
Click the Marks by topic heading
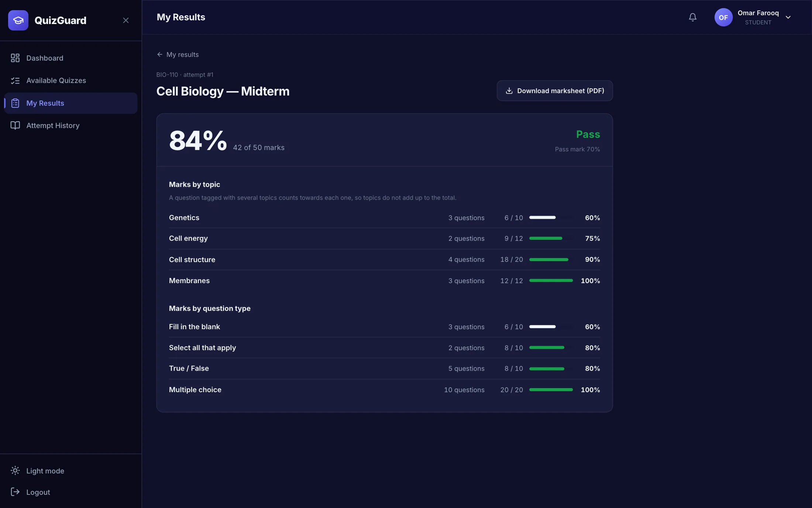[x=195, y=185]
